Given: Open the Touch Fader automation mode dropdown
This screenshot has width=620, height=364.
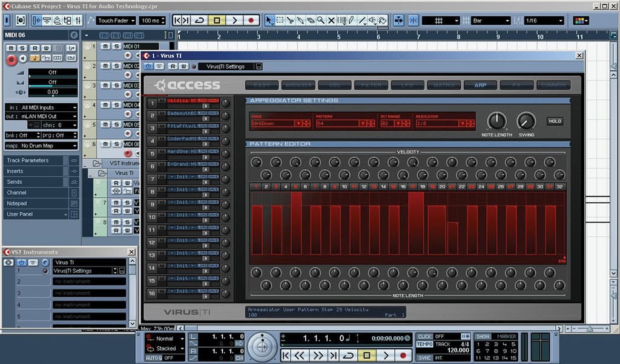Looking at the screenshot, I should (116, 21).
